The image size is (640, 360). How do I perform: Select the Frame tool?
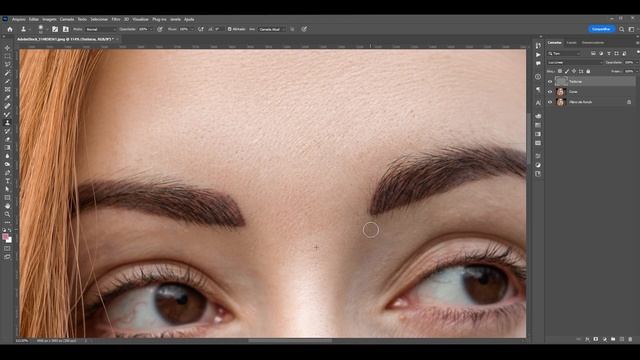coord(7,89)
